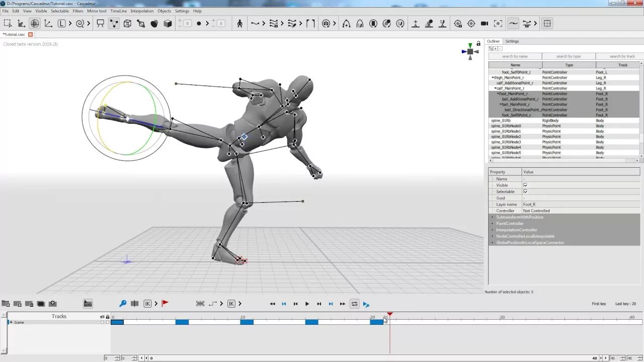Toggle Scene track visibility box
The width and height of the screenshot is (644, 362).
click(x=103, y=322)
